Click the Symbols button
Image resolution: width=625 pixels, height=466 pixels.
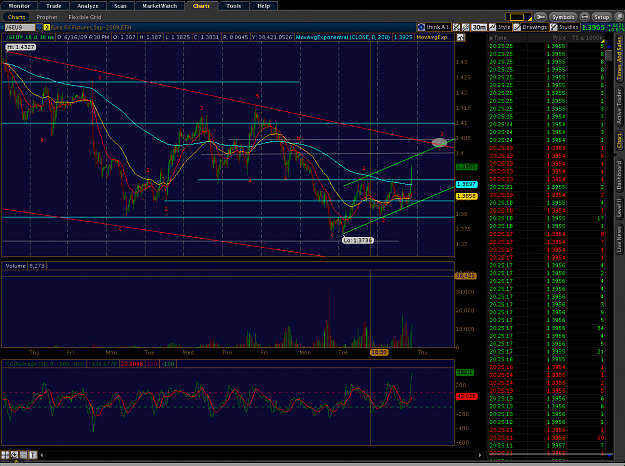pyautogui.click(x=563, y=17)
